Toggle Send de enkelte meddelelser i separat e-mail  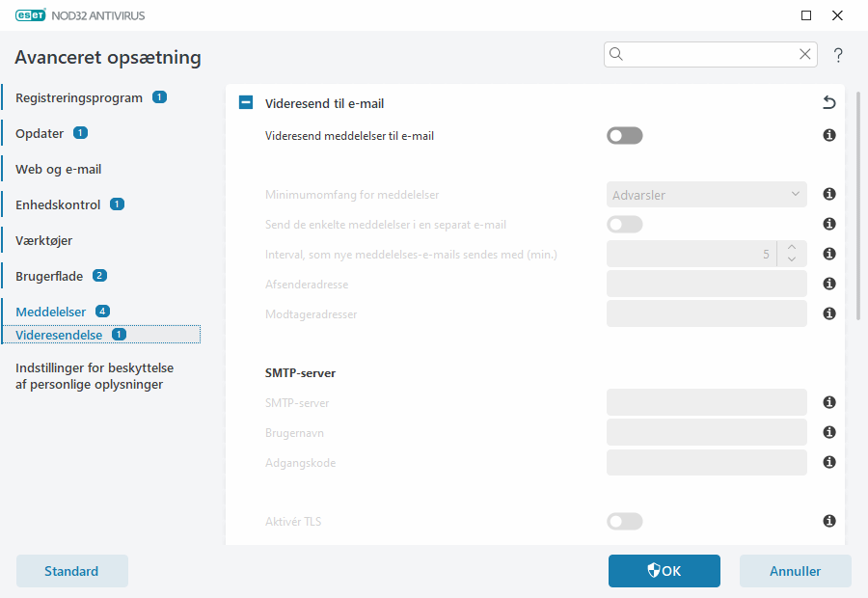point(624,225)
